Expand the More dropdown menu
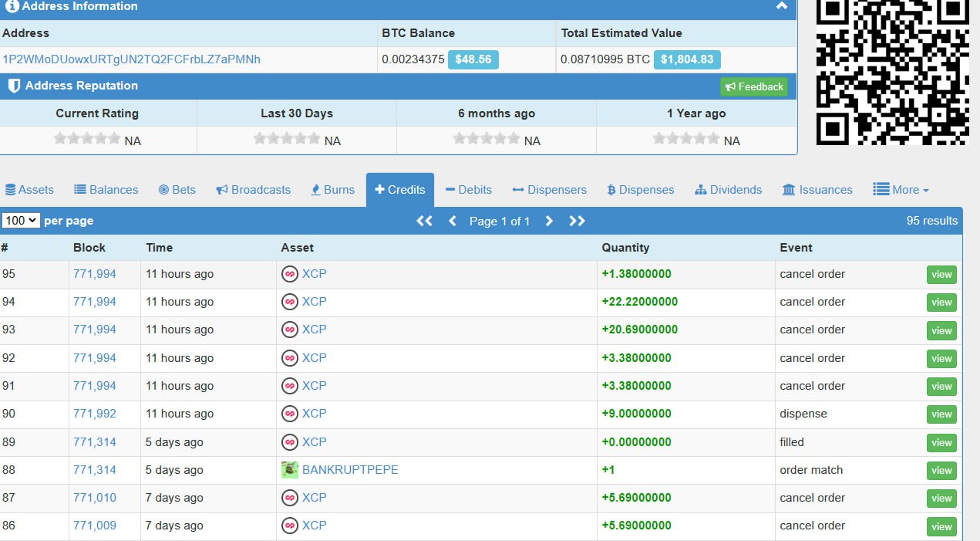The width and height of the screenshot is (980, 541). click(901, 190)
